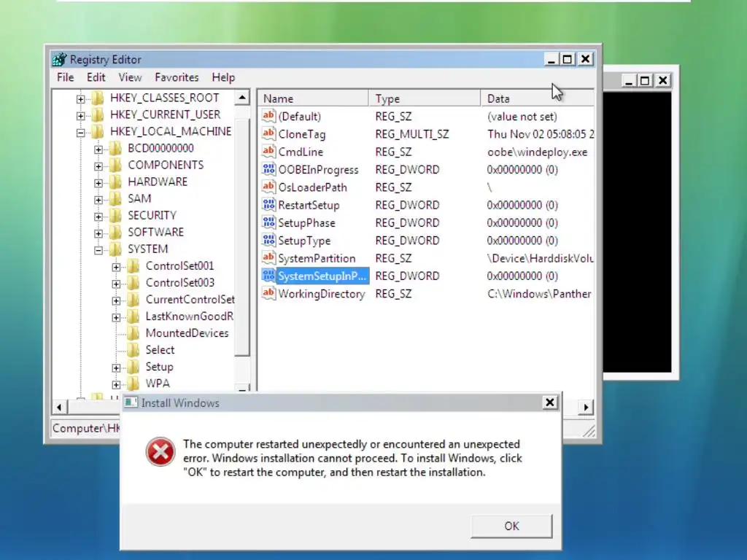This screenshot has height=560, width=747.
Task: Click the SECURITY folder icon
Action: [115, 215]
